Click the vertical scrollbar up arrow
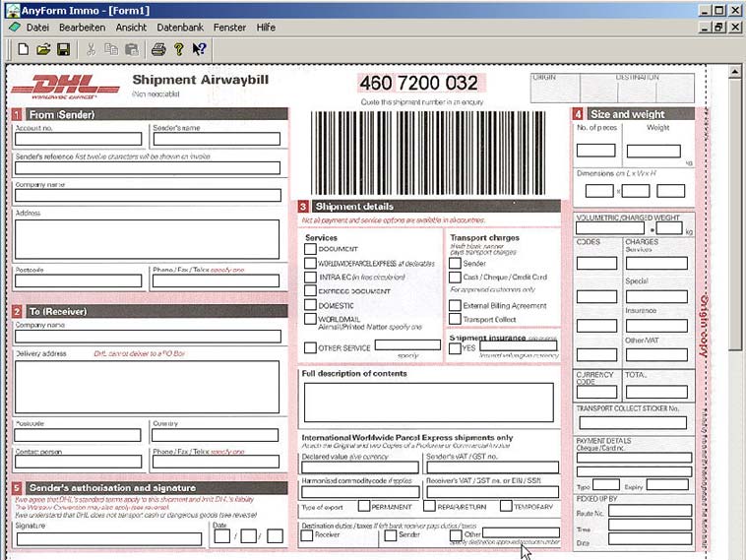This screenshot has height=560, width=746. 735,72
